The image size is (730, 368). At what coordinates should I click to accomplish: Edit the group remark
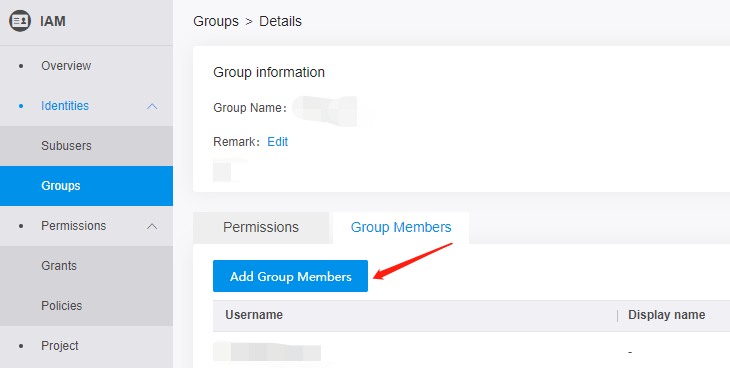[277, 142]
